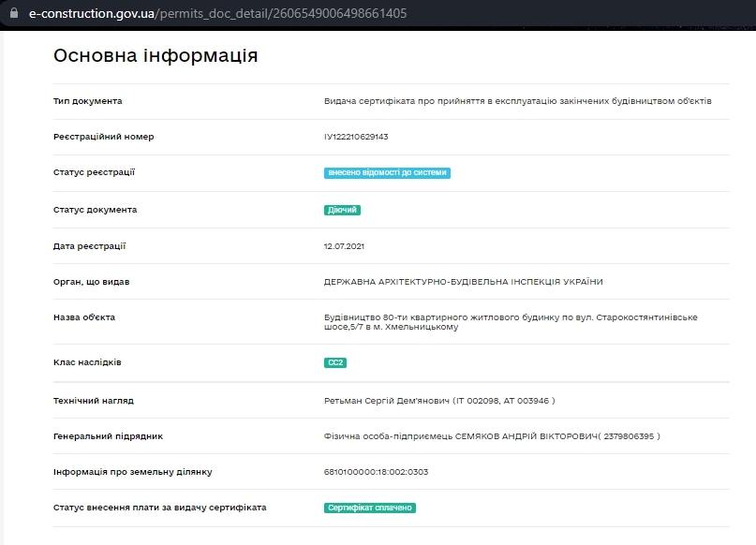Click the 'Основна інформація' heading
The image size is (756, 545).
click(x=156, y=55)
